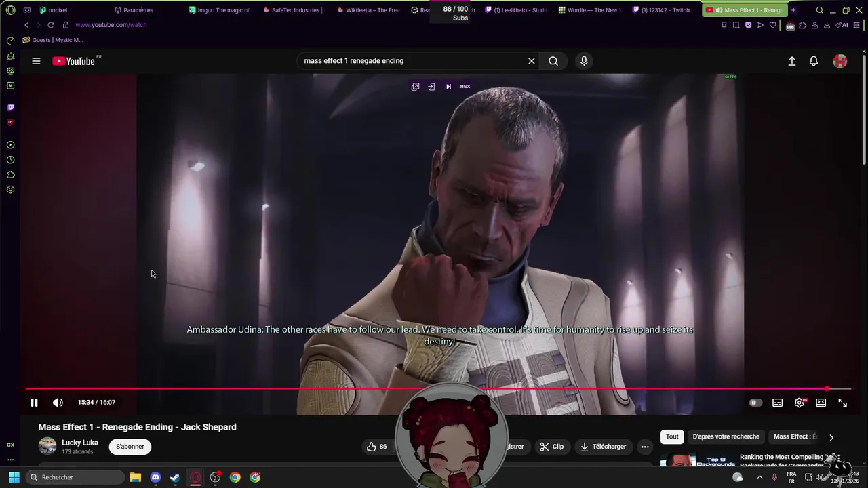Reload the current page

pos(50,25)
